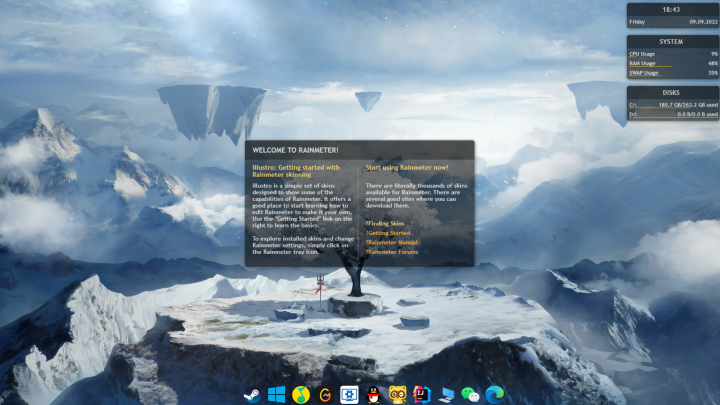
Task: Launch IntelliJ IDEA from the dock
Action: click(422, 394)
